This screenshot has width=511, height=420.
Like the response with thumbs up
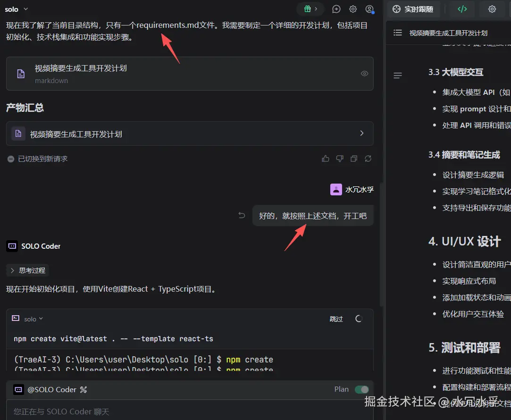[325, 159]
